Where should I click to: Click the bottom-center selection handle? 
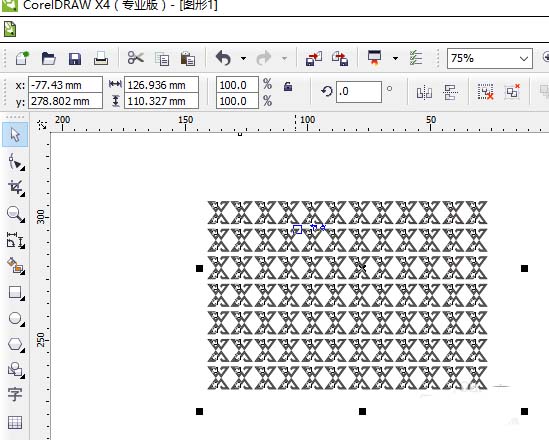(362, 411)
